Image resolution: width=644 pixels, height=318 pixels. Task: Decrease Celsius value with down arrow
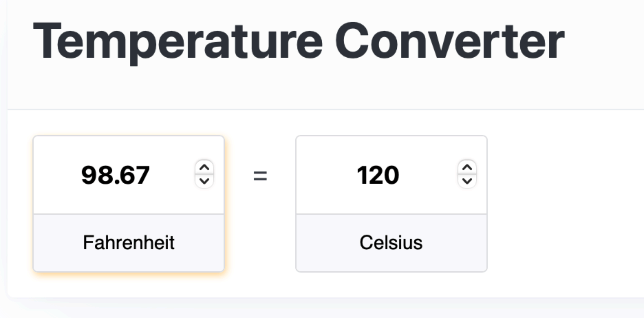pos(467,181)
